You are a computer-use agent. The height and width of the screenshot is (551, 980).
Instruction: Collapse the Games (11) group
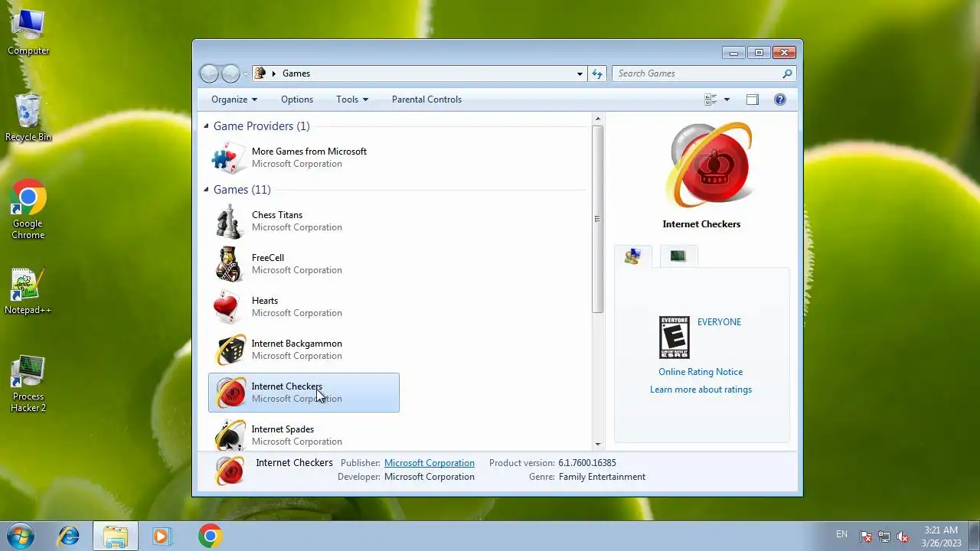(x=206, y=189)
